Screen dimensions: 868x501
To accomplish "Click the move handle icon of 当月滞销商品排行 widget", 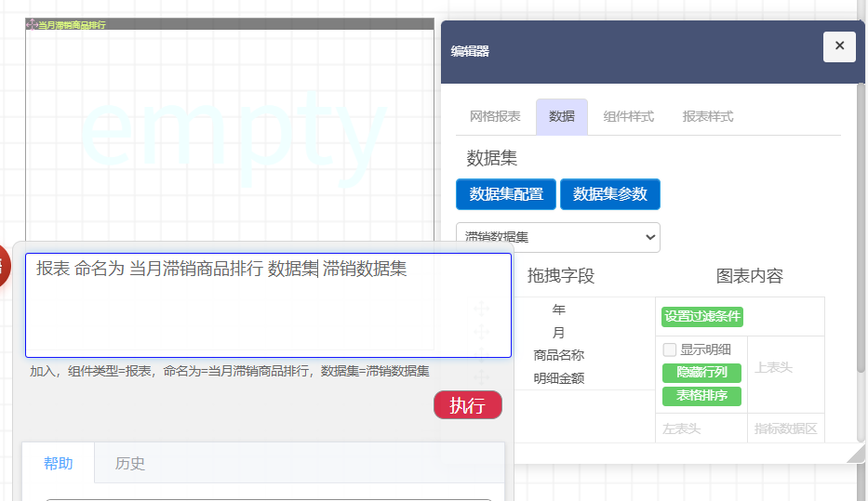I will [x=32, y=24].
